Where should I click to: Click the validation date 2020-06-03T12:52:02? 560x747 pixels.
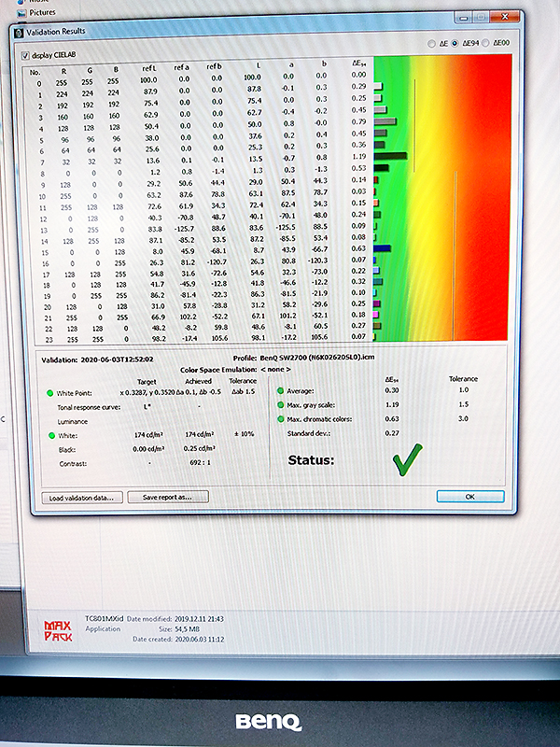118,359
